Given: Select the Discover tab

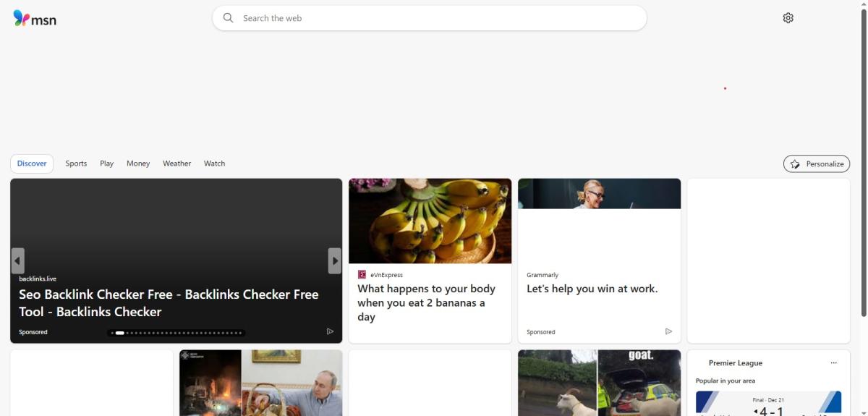Looking at the screenshot, I should pyautogui.click(x=32, y=164).
